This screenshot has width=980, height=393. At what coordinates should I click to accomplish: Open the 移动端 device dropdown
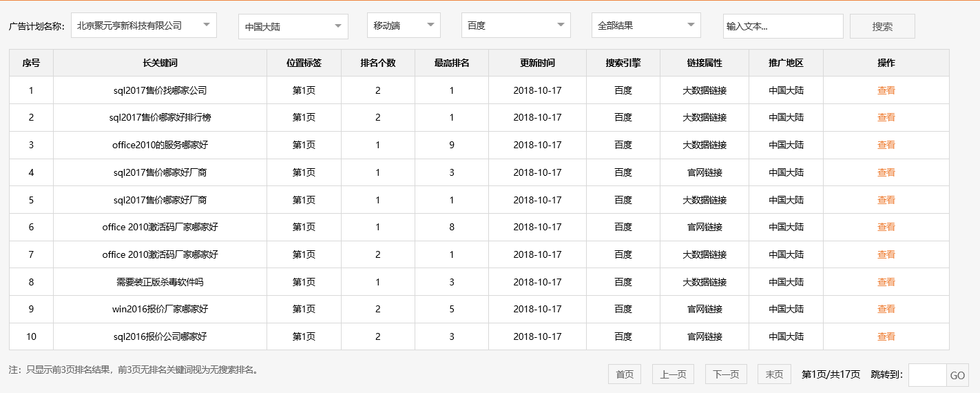(x=404, y=26)
